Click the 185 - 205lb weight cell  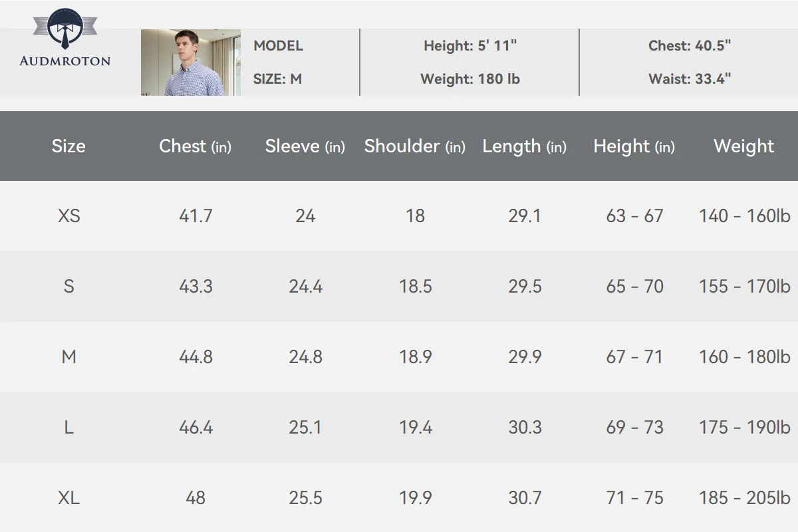point(744,498)
